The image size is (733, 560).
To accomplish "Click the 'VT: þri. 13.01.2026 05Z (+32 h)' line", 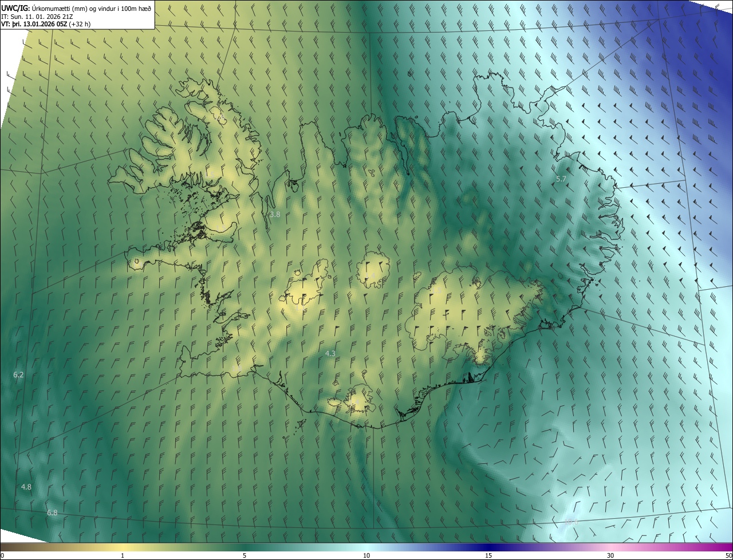I will click(x=46, y=24).
